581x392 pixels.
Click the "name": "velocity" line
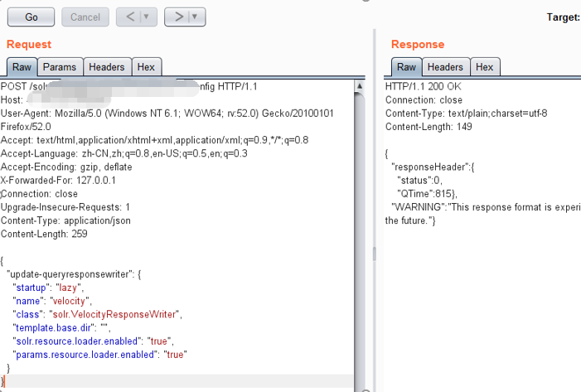tap(52, 301)
